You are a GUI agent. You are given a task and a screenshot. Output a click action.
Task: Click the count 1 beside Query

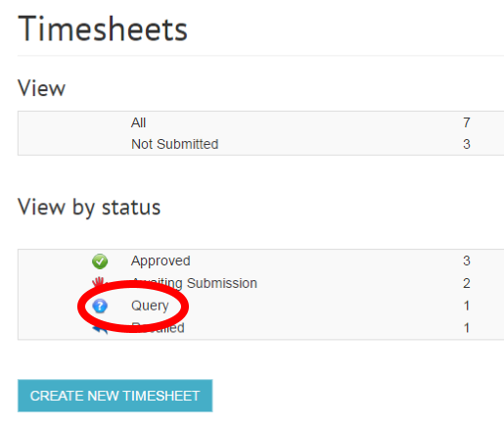click(467, 306)
